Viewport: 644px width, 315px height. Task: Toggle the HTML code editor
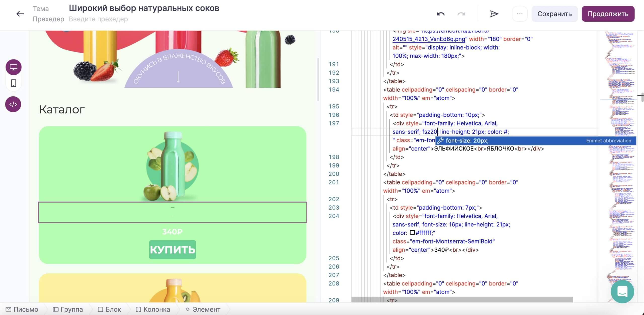click(x=13, y=104)
